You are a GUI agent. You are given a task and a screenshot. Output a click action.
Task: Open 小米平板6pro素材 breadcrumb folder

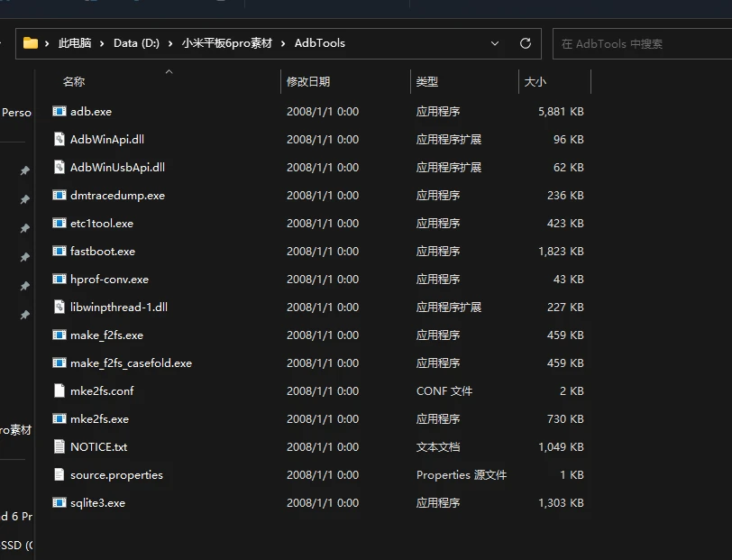point(227,43)
